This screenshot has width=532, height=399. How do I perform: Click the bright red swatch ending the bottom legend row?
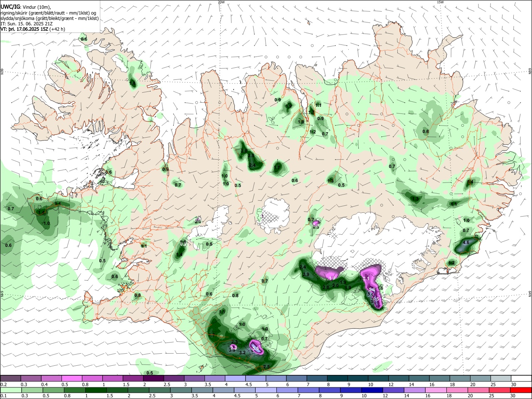point(521,390)
